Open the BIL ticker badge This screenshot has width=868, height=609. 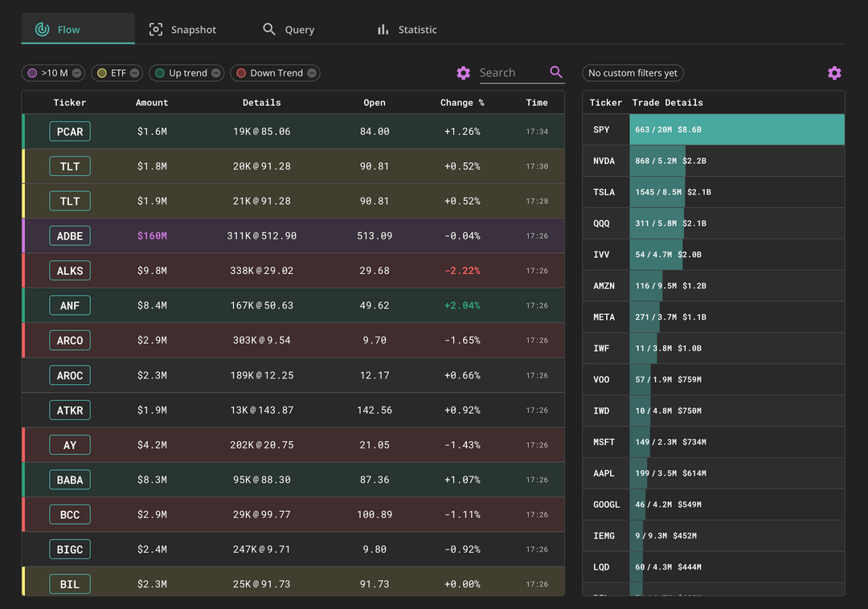pyautogui.click(x=70, y=585)
